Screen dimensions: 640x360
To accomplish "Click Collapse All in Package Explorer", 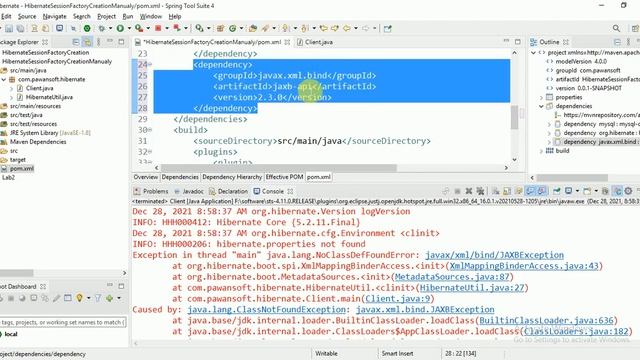I will coord(76,42).
